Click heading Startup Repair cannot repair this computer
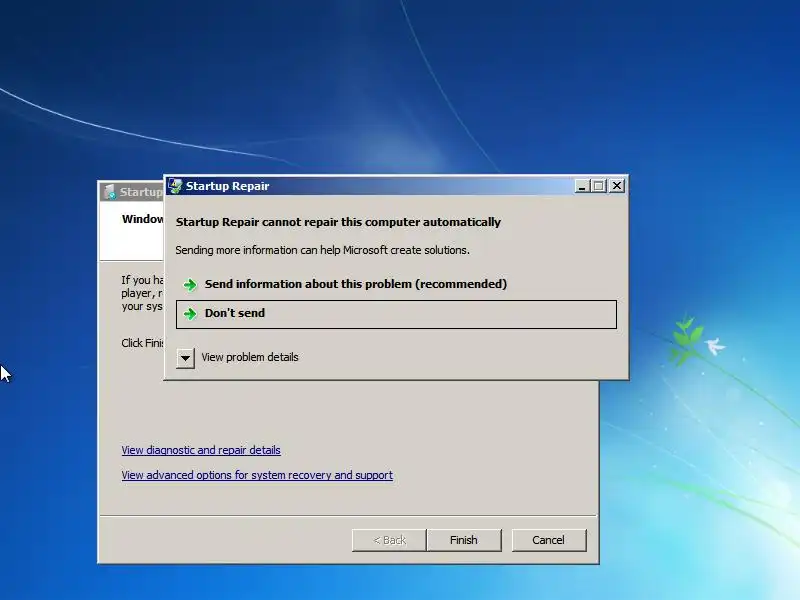 coord(338,222)
